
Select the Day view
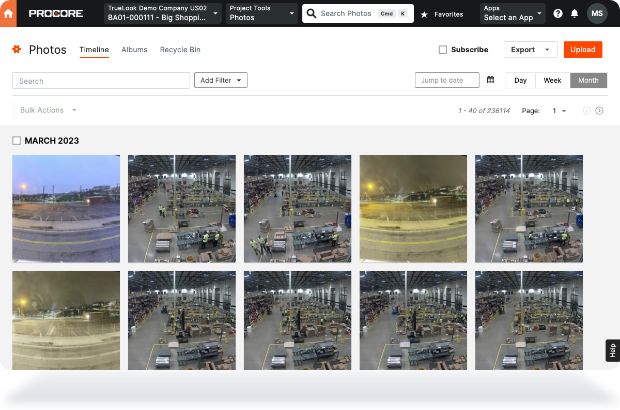(520, 80)
